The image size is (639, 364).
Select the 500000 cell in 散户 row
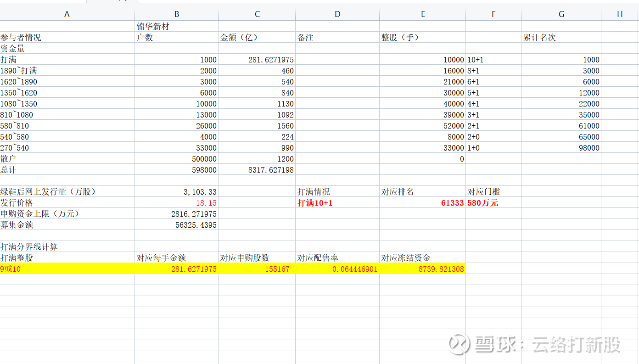click(176, 158)
